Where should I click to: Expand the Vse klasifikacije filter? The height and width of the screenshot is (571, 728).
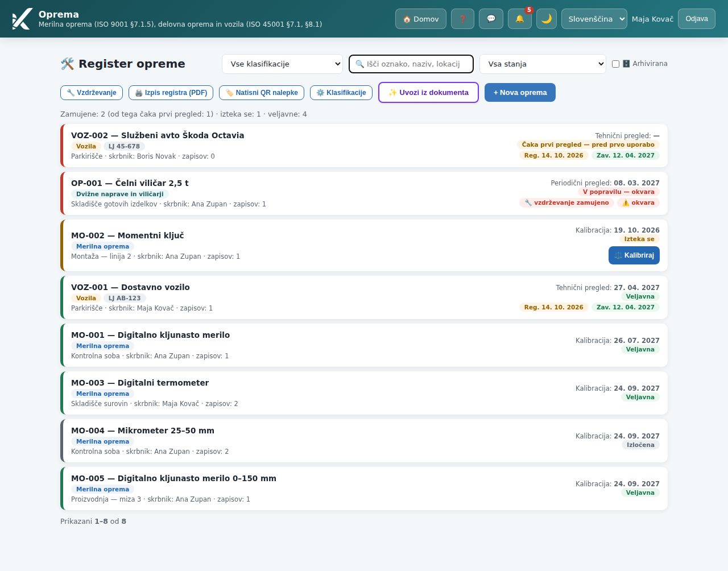[283, 64]
